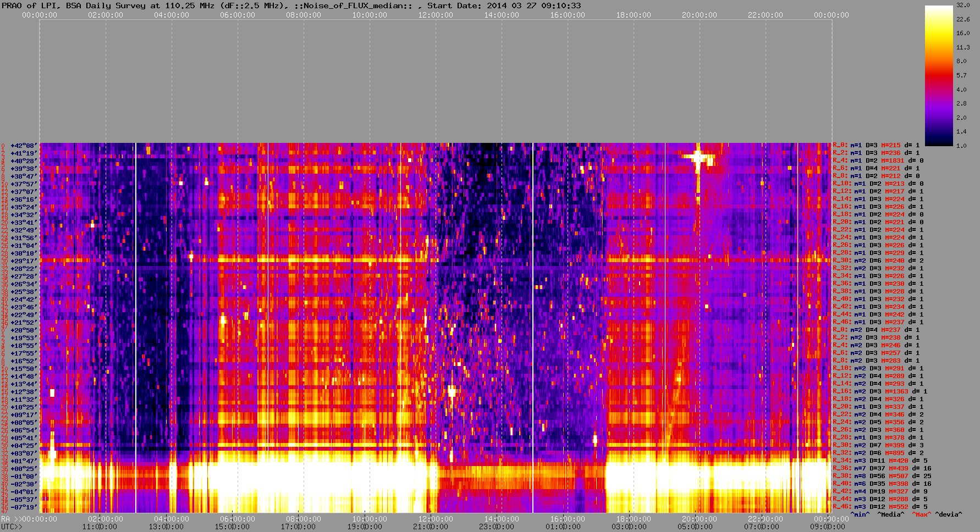Viewport: 980px width, 532px height.
Task: Click the '32.0' color scale value
Action: 963,5
